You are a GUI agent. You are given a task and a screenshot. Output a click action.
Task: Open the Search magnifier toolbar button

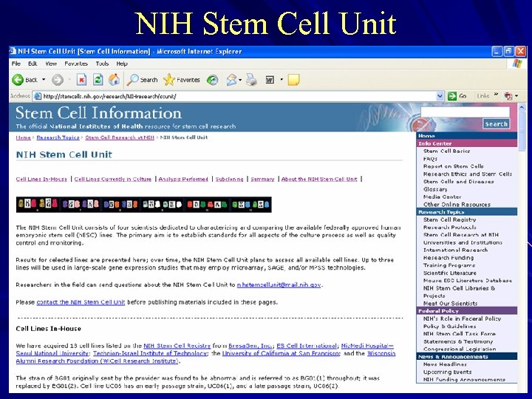point(143,80)
